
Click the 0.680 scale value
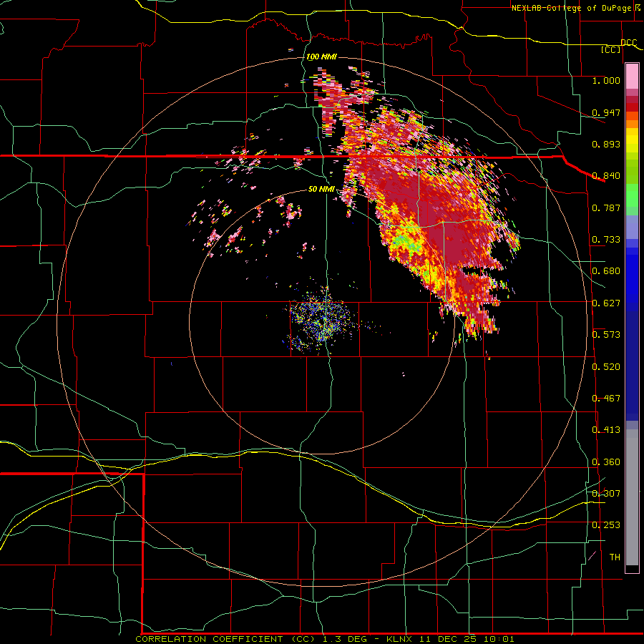(606, 271)
